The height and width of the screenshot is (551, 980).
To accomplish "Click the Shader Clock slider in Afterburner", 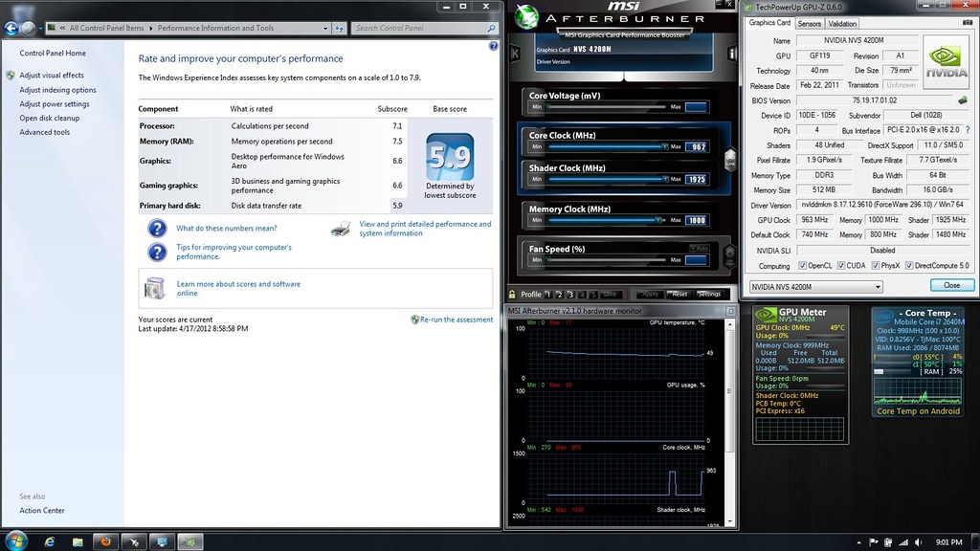I will (606, 179).
